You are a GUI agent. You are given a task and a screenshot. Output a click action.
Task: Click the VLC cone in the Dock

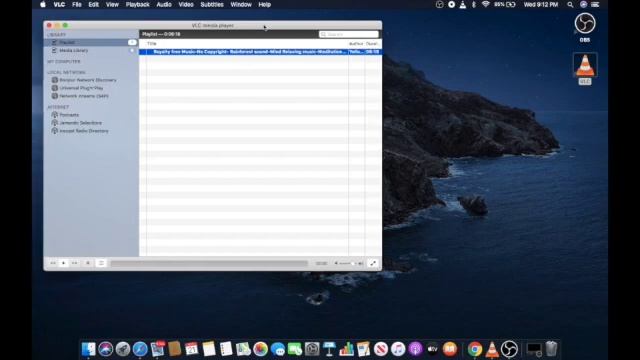coord(492,349)
